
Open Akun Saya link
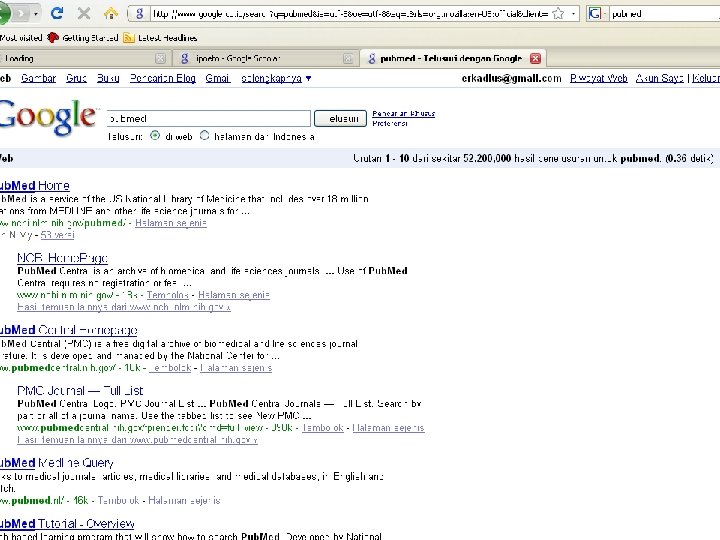coord(659,79)
